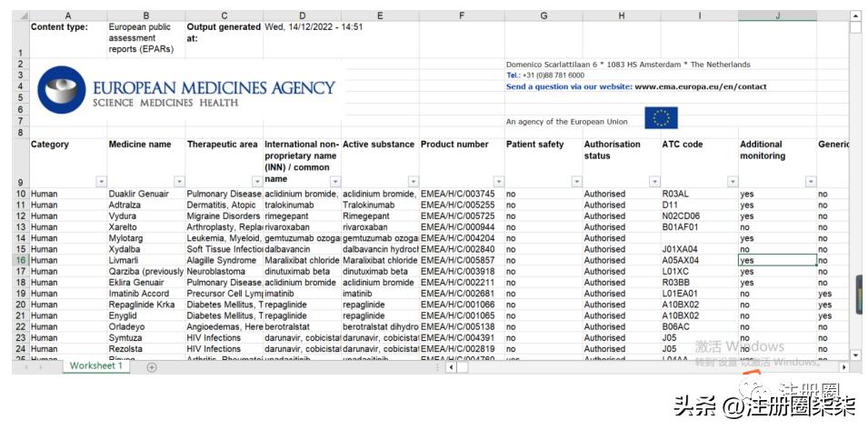Select column D header

pyautogui.click(x=302, y=16)
